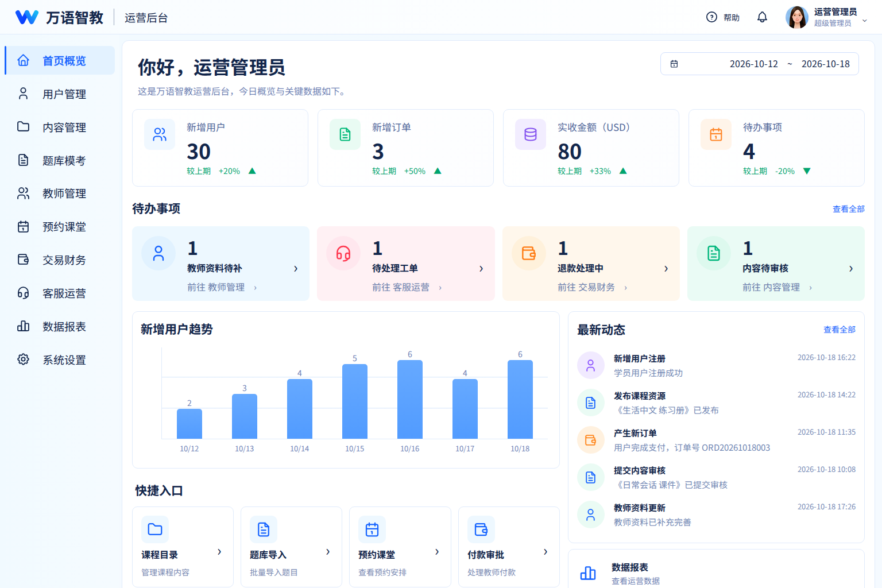Go to 用户管理 in the sidebar

[x=60, y=94]
